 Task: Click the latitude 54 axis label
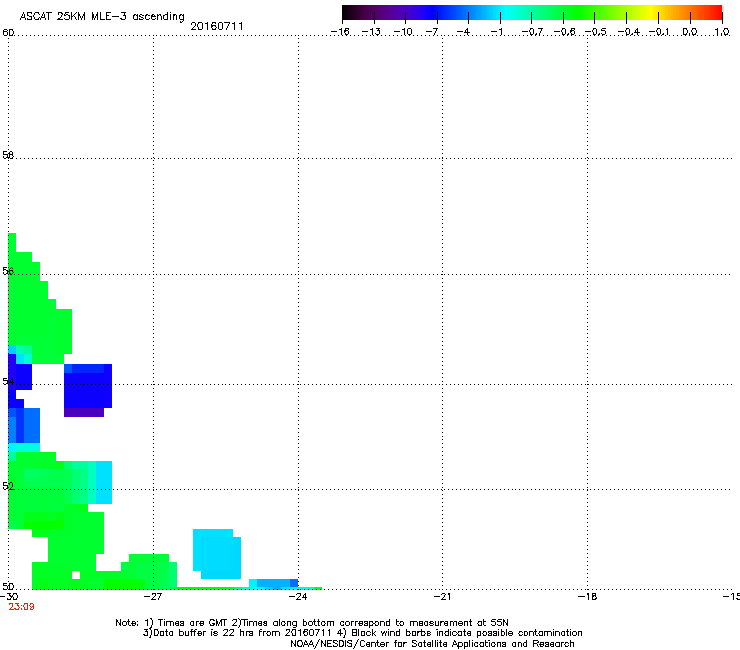[8, 381]
